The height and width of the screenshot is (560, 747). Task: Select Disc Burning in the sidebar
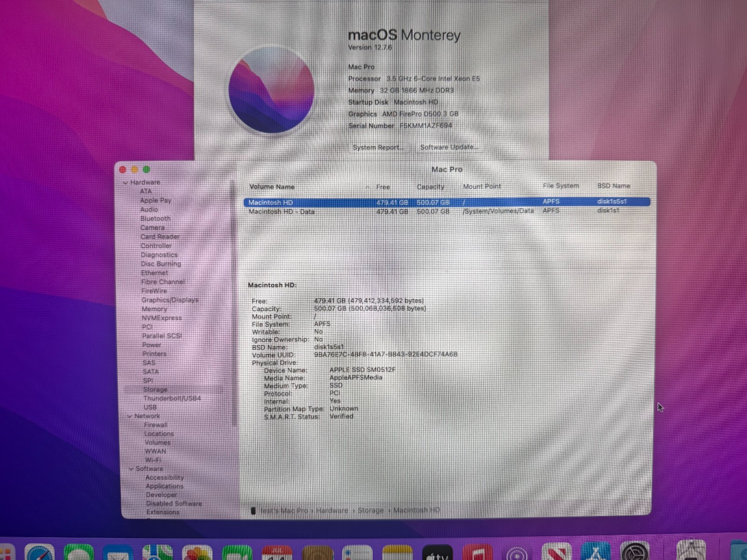(x=161, y=264)
